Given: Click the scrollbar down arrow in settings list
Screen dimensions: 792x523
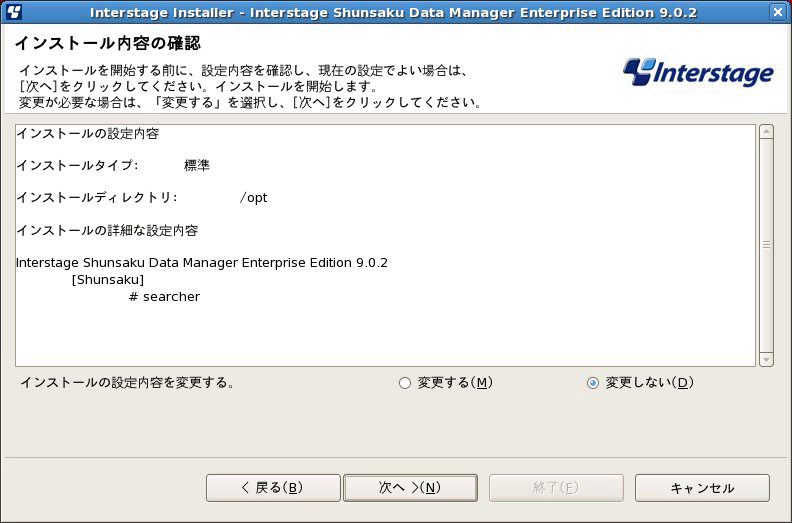Looking at the screenshot, I should (x=766, y=359).
